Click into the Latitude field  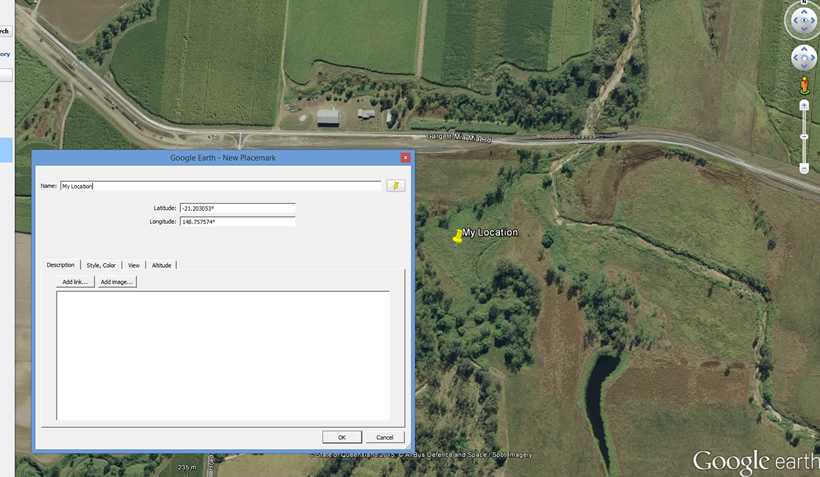point(237,208)
